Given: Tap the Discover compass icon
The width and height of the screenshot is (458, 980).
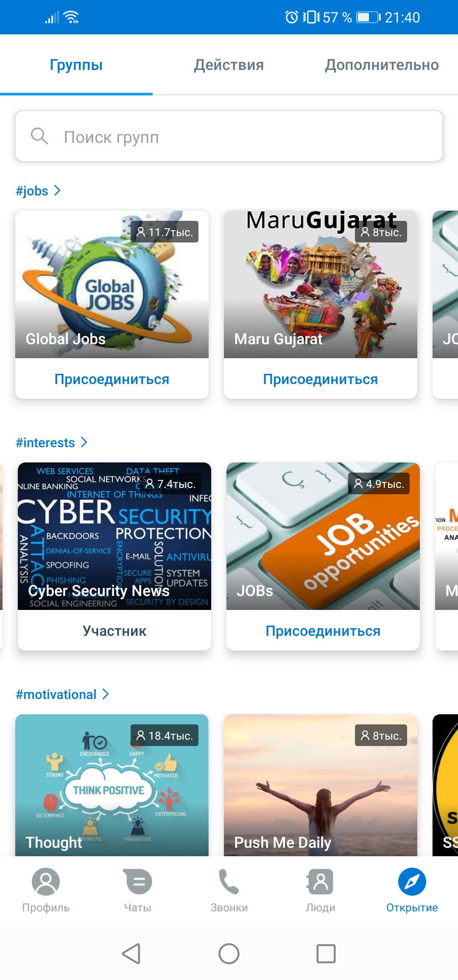Looking at the screenshot, I should coord(412,882).
